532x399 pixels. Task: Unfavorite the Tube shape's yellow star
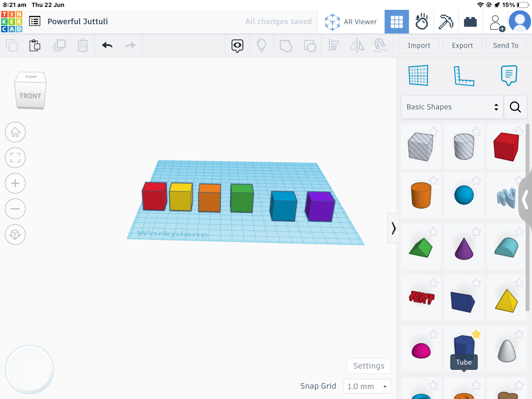[x=476, y=334]
